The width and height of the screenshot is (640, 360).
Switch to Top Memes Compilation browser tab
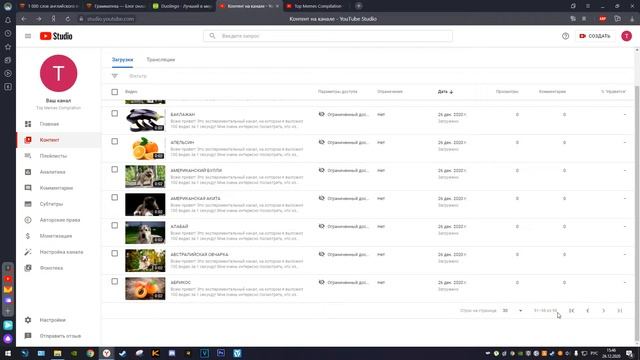(317, 6)
